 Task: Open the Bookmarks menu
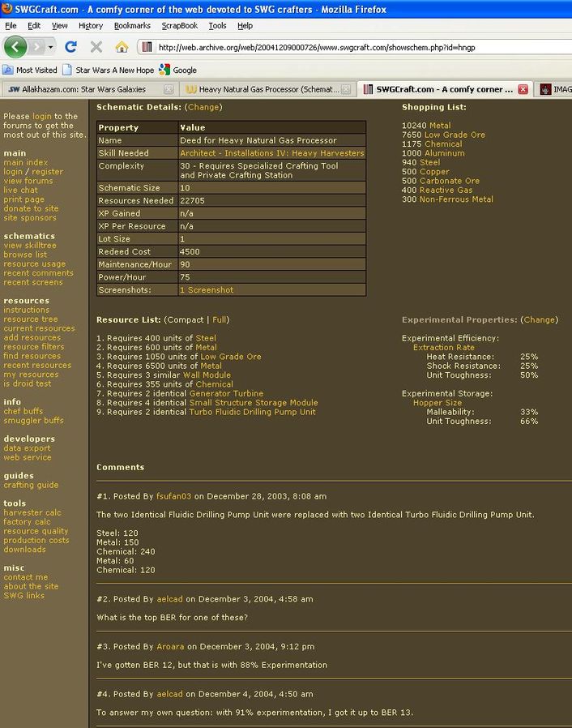[132, 25]
